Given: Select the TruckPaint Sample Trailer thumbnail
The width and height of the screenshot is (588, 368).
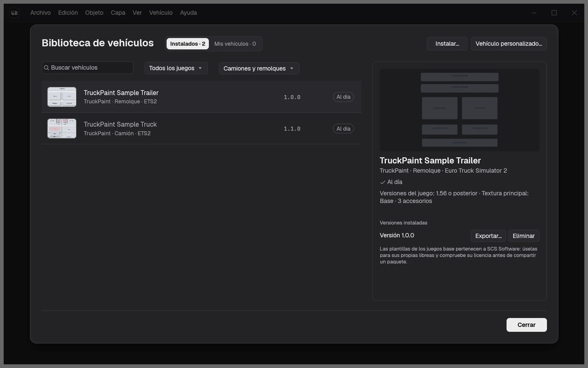Looking at the screenshot, I should pyautogui.click(x=62, y=97).
